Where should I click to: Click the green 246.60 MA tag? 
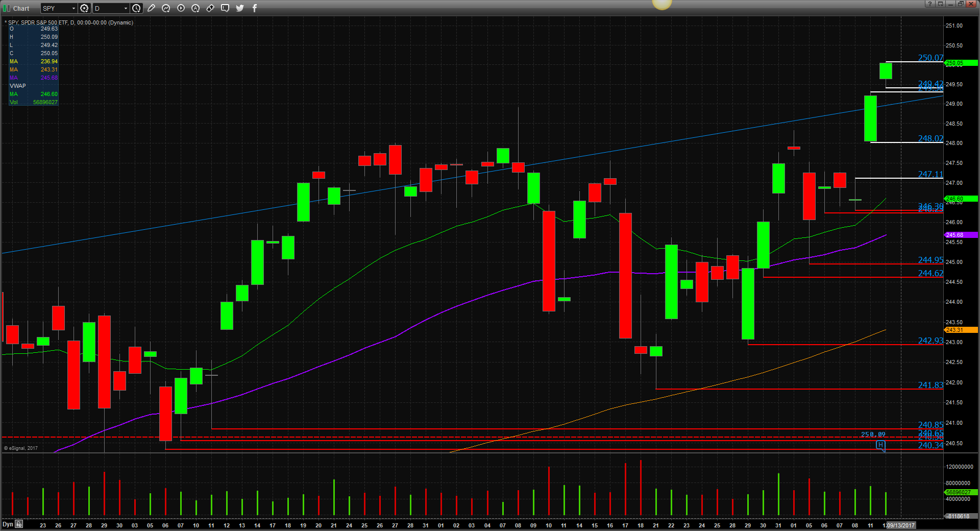tap(961, 199)
